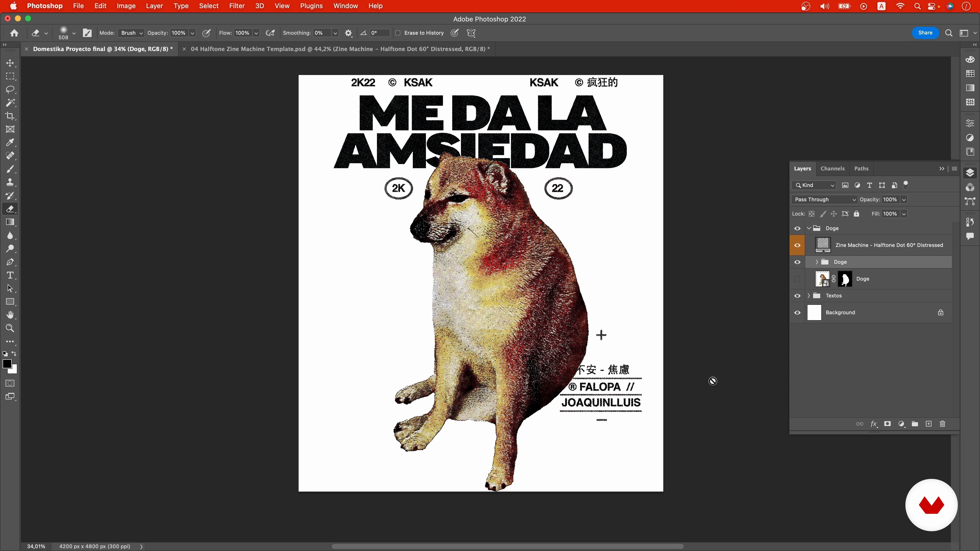Select the Brush tool
This screenshot has width=980, height=551.
[10, 169]
